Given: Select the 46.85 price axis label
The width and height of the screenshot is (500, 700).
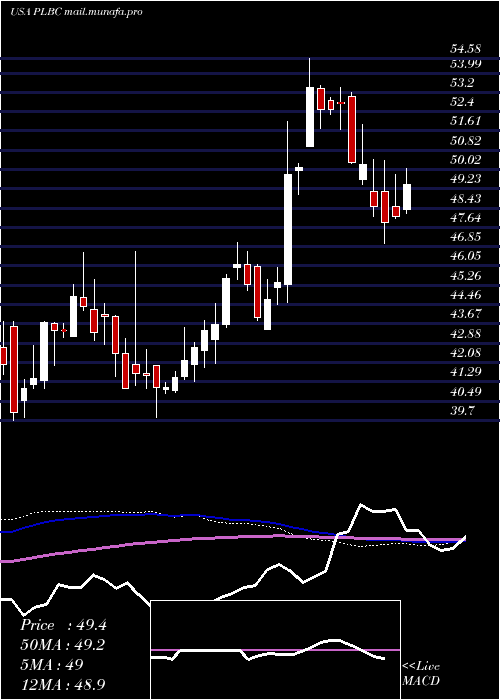Looking at the screenshot, I should point(464,237).
